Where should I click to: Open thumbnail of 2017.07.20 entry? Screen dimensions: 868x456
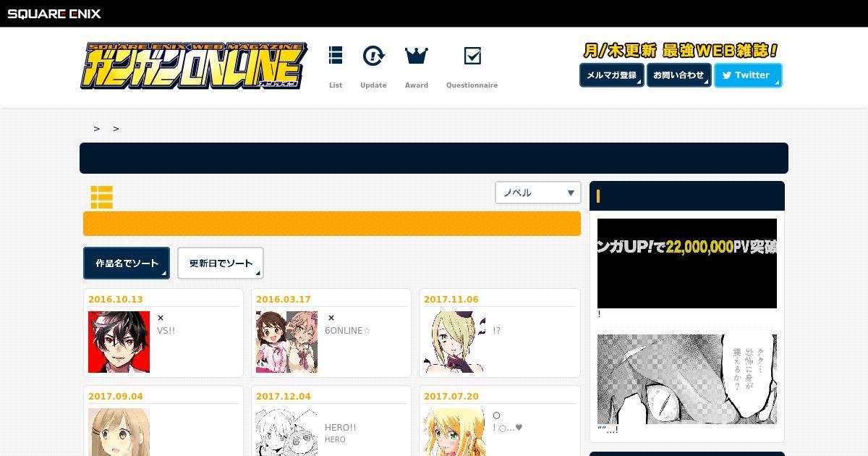click(x=454, y=432)
